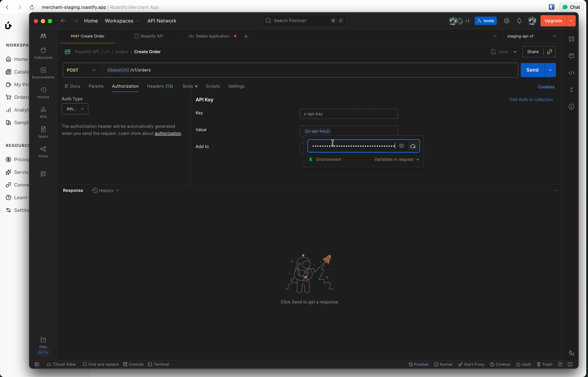Open the notifications bell icon
The width and height of the screenshot is (588, 377).
(519, 21)
